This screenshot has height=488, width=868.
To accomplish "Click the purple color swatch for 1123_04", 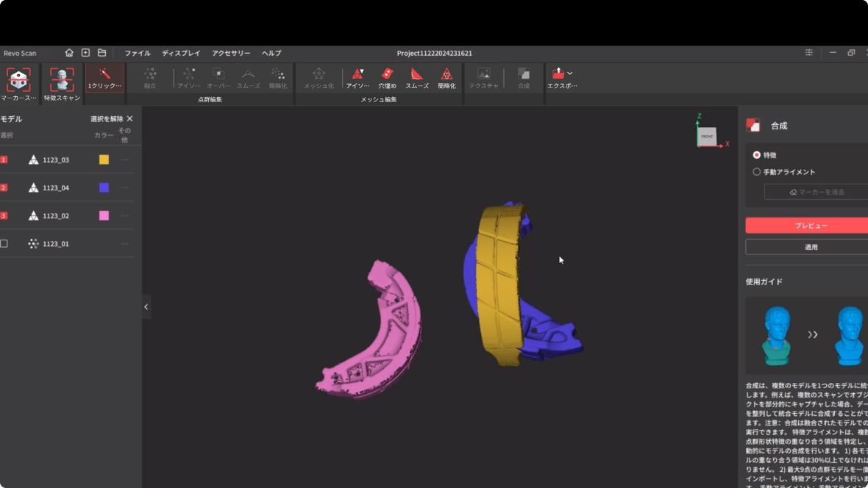I will click(104, 187).
